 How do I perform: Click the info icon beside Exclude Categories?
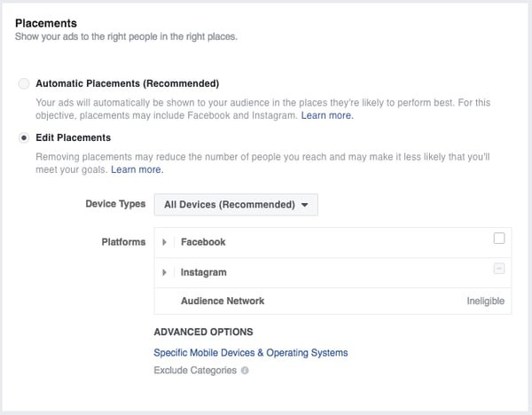tap(245, 371)
